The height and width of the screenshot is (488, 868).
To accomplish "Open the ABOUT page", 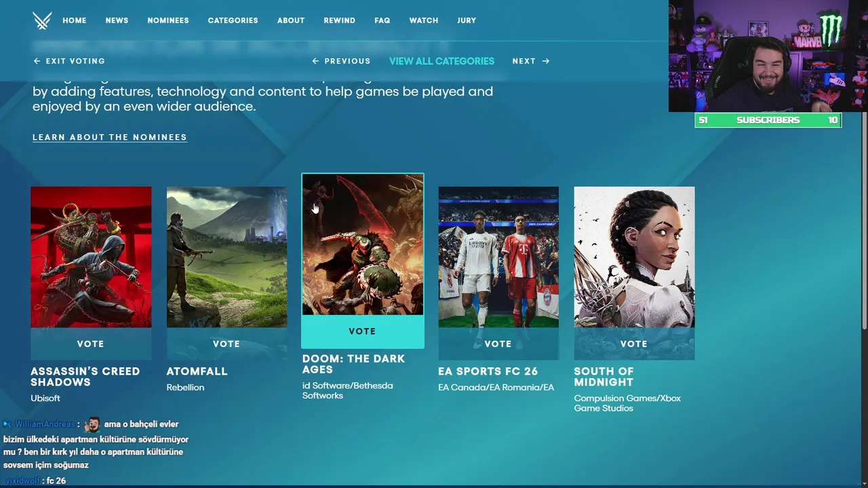I will [291, 20].
